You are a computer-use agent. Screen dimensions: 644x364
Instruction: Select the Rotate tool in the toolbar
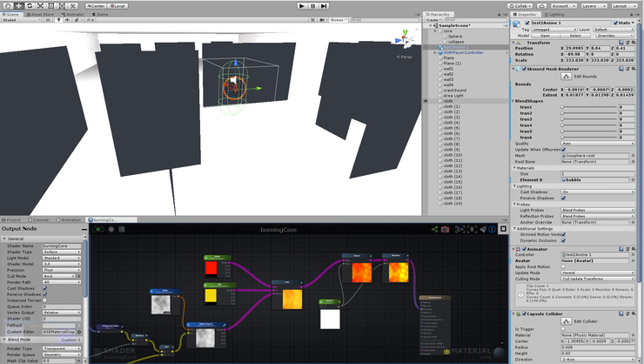pos(30,6)
